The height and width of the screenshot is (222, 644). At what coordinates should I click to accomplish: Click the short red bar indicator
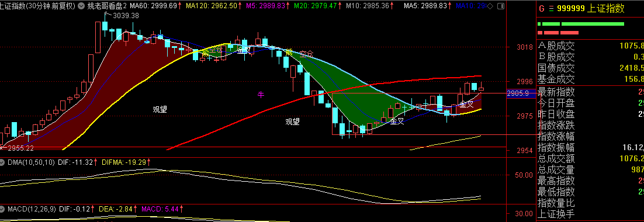(x=569, y=32)
